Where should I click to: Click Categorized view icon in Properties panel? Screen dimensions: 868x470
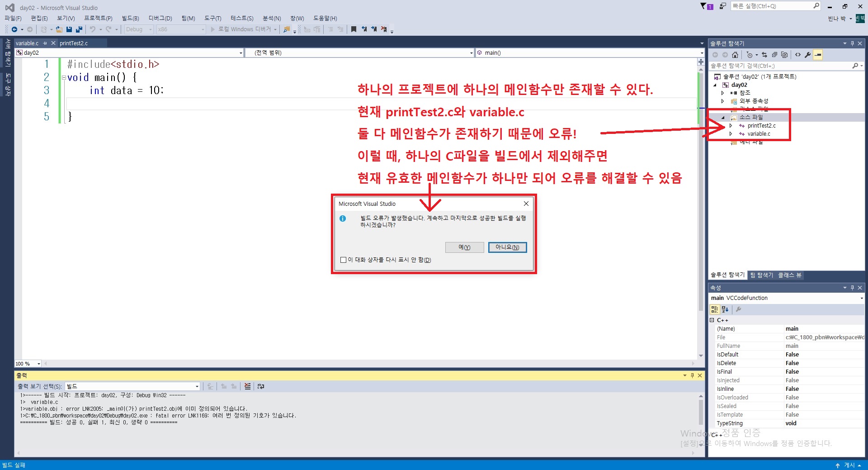715,309
